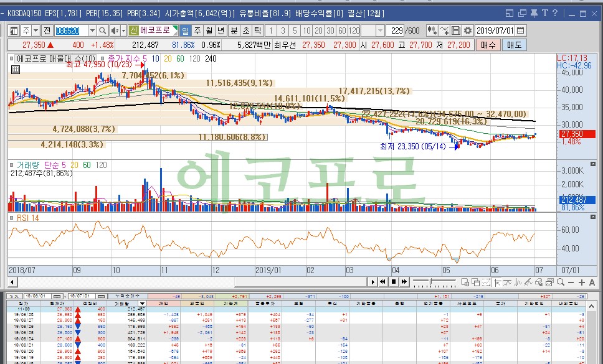Zoom out with the minus icon
Viewport: 603px width, 364px height.
click(x=571, y=282)
